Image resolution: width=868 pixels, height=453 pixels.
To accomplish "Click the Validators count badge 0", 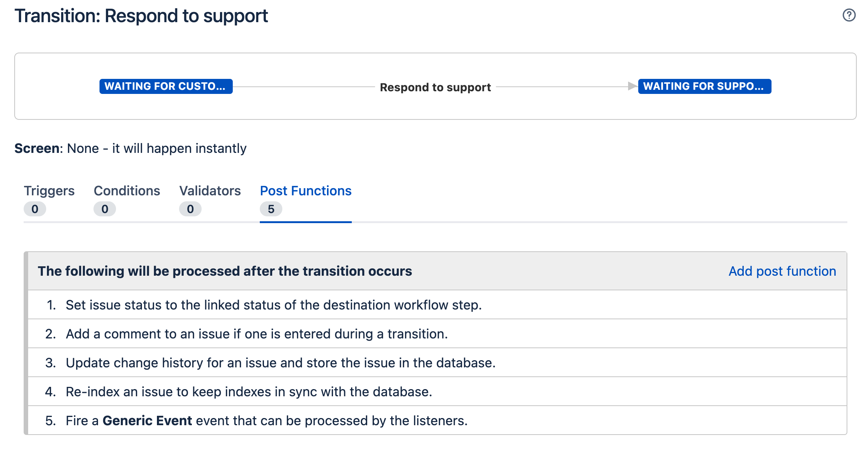I will (190, 209).
